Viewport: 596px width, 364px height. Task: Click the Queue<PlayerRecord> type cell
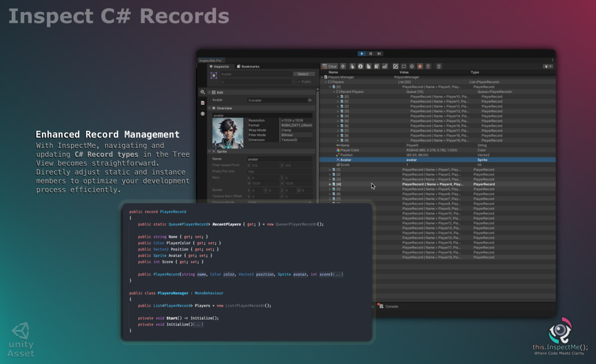(x=495, y=92)
